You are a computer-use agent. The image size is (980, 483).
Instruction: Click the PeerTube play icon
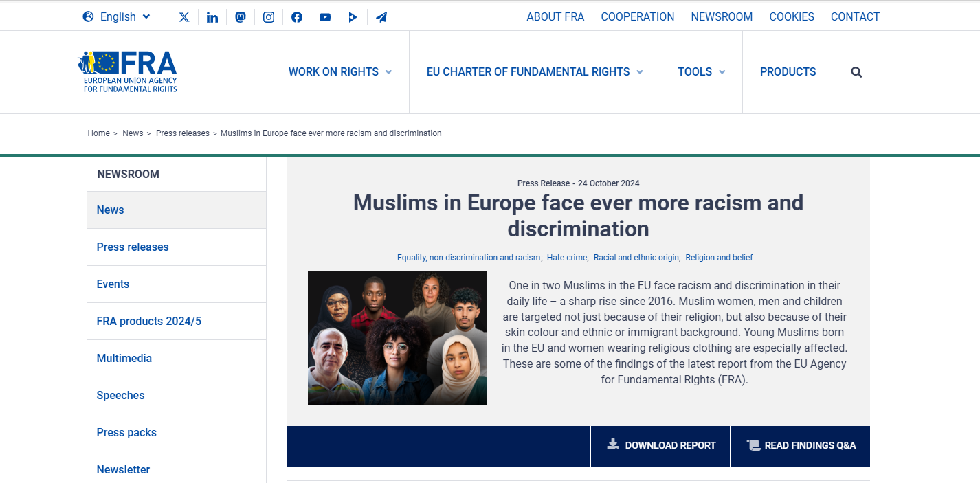353,17
